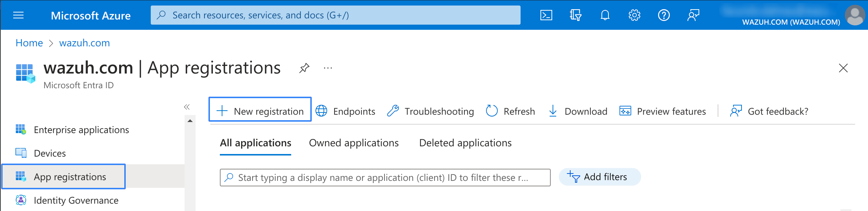The image size is (868, 211).
Task: Pin the App registrations blade
Action: pyautogui.click(x=304, y=68)
